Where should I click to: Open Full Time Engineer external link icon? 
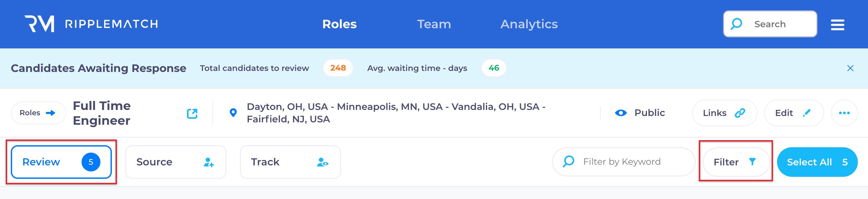click(x=192, y=114)
